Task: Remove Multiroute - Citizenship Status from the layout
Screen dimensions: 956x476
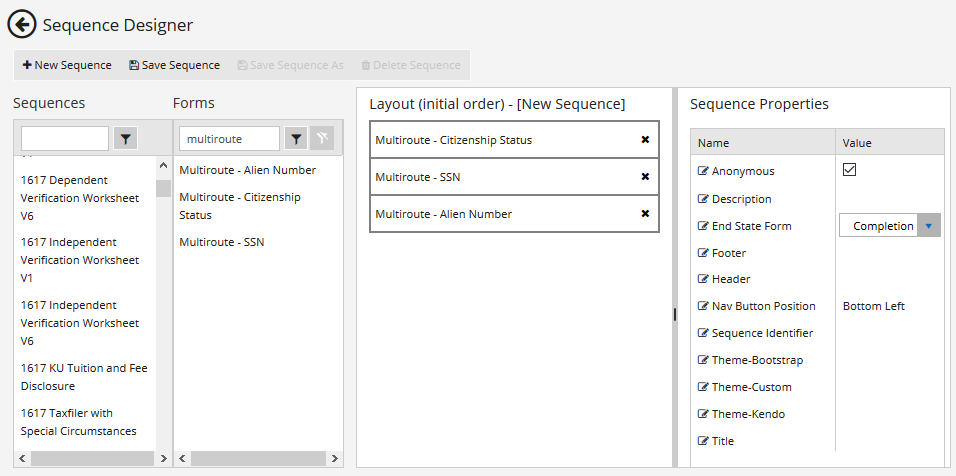Action: pos(645,140)
